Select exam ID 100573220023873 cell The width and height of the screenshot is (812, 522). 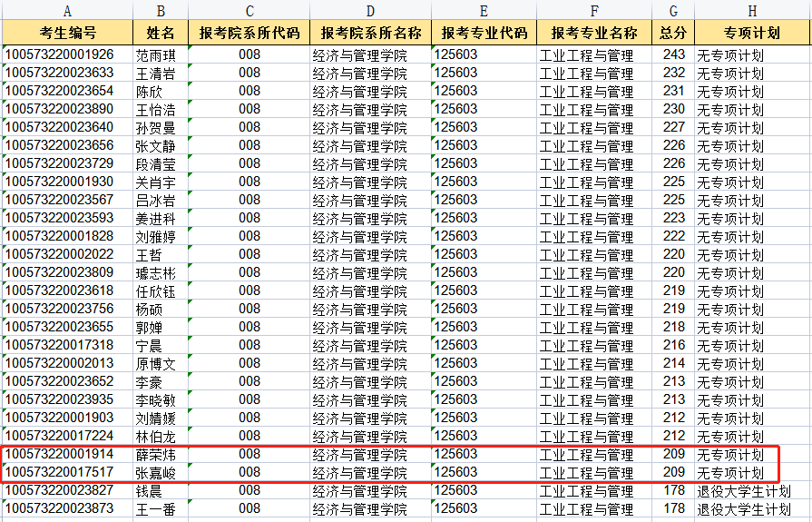click(x=60, y=509)
